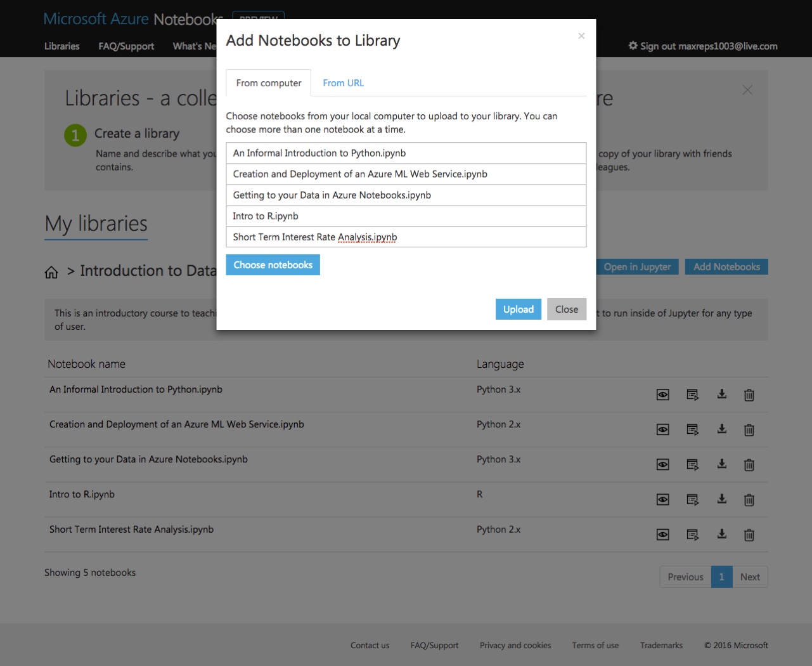Download Short Term Interest Rate Analysis notebook

(721, 534)
